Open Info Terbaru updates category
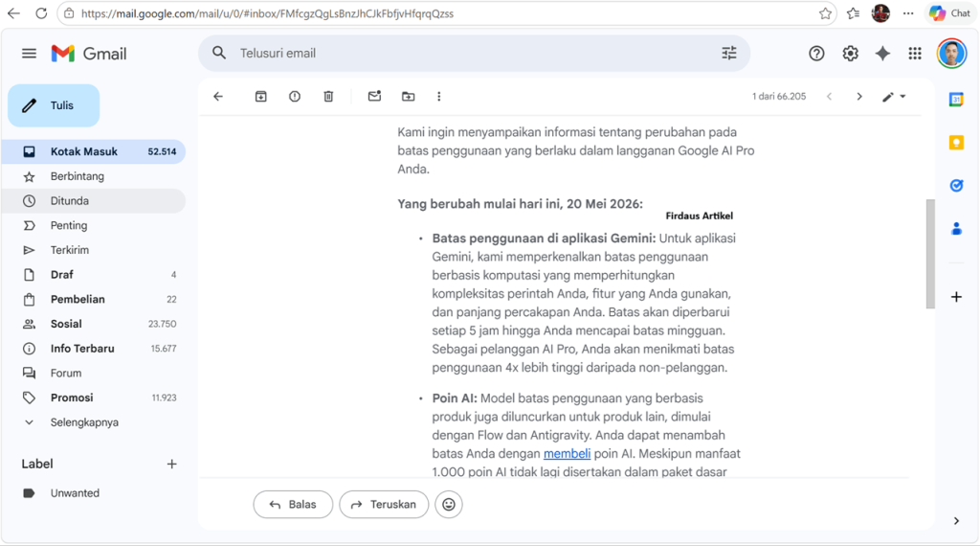Screen dimensions: 980x546 94,349
